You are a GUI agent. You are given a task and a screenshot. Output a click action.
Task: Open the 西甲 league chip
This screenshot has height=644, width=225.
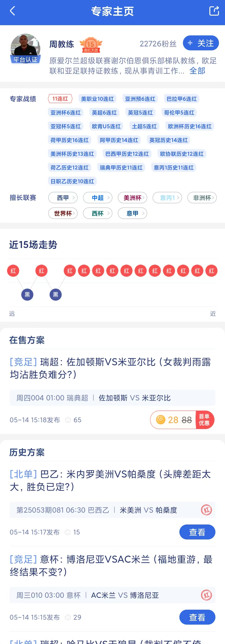[x=63, y=198]
